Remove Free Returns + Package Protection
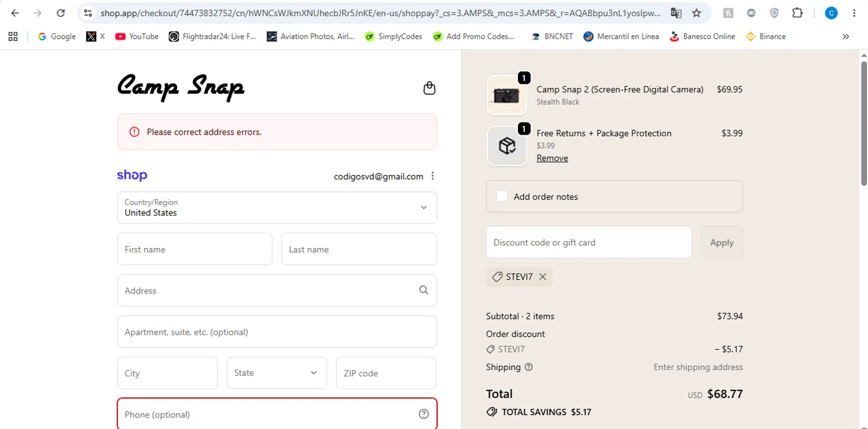 tap(552, 158)
